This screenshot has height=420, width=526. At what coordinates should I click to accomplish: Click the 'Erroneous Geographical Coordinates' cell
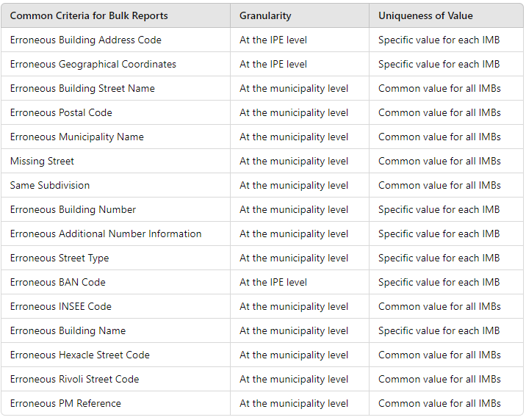[x=93, y=64]
